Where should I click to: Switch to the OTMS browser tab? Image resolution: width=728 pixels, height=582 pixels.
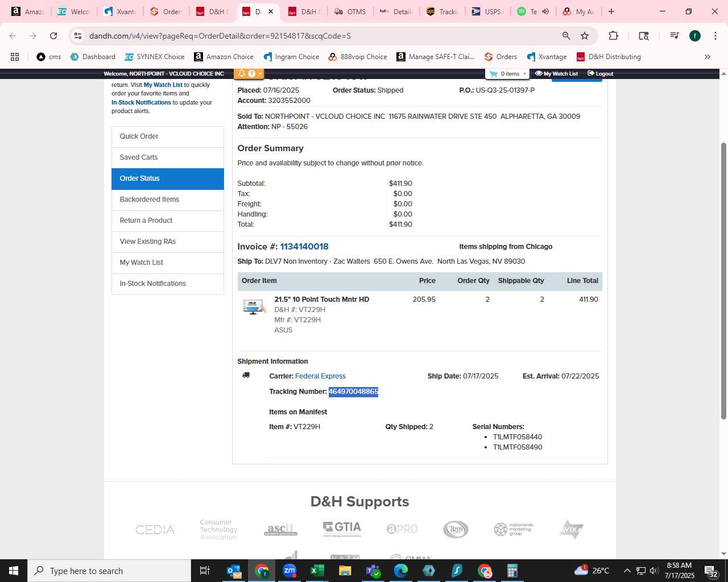tap(351, 11)
